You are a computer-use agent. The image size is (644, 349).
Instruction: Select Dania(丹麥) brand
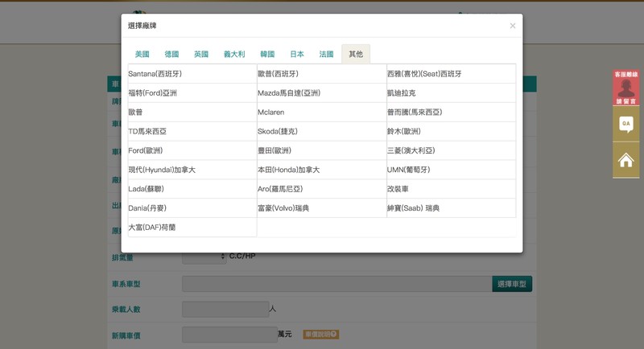tap(192, 208)
